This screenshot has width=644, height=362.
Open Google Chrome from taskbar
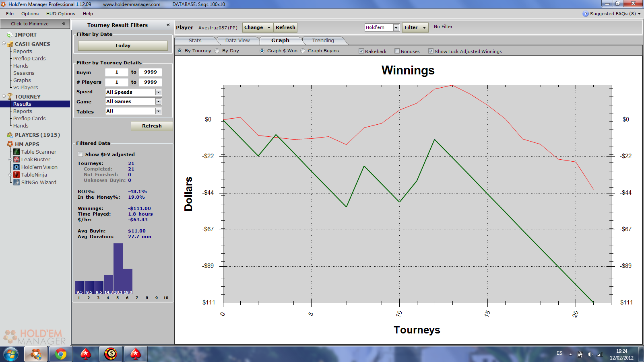[61, 354]
